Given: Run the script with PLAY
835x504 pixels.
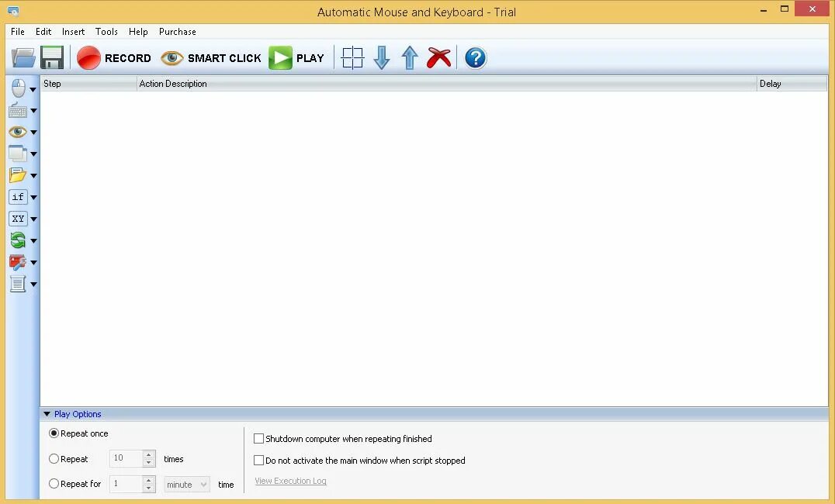Looking at the screenshot, I should click(296, 58).
